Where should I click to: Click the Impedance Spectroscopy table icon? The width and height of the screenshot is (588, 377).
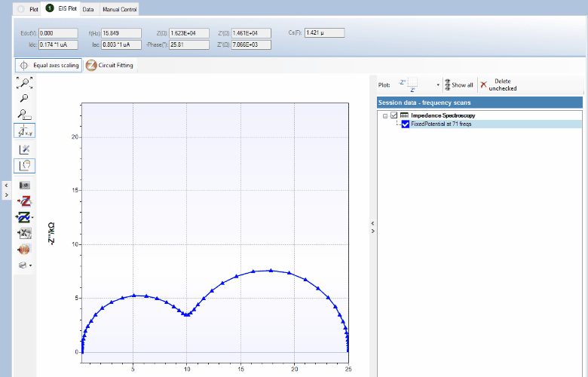coord(404,115)
